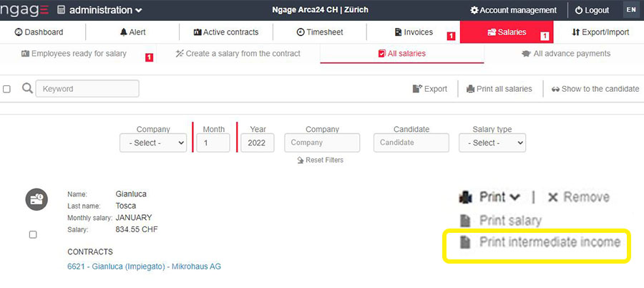
Task: Click the salary card avatar icon
Action: tap(36, 200)
